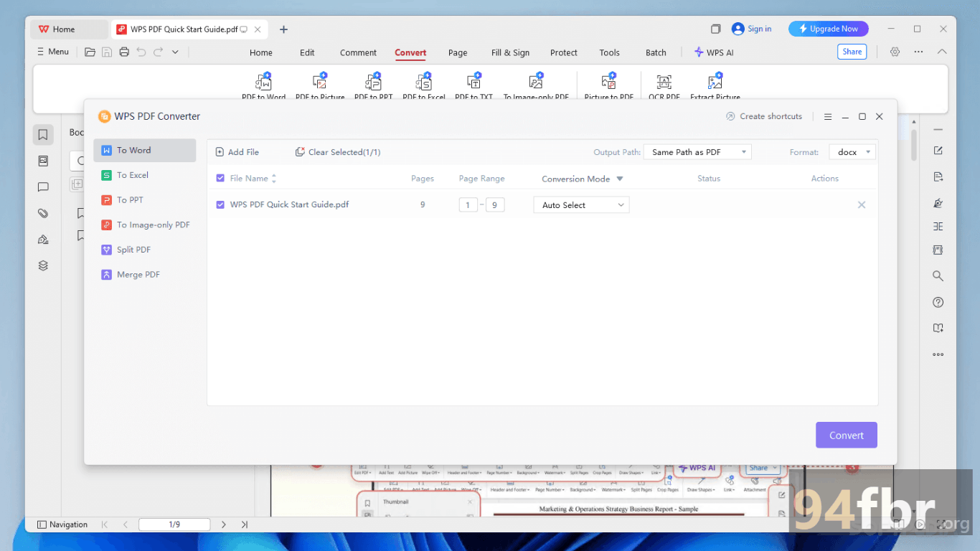
Task: Open the PDF to TXT tool
Action: (473, 86)
